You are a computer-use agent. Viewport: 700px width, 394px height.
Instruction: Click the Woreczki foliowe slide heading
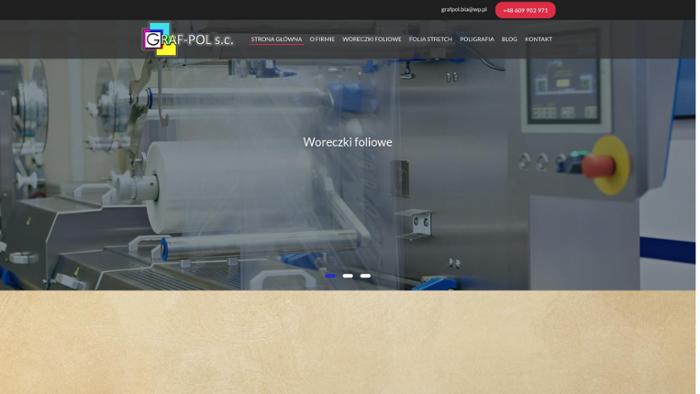click(348, 142)
